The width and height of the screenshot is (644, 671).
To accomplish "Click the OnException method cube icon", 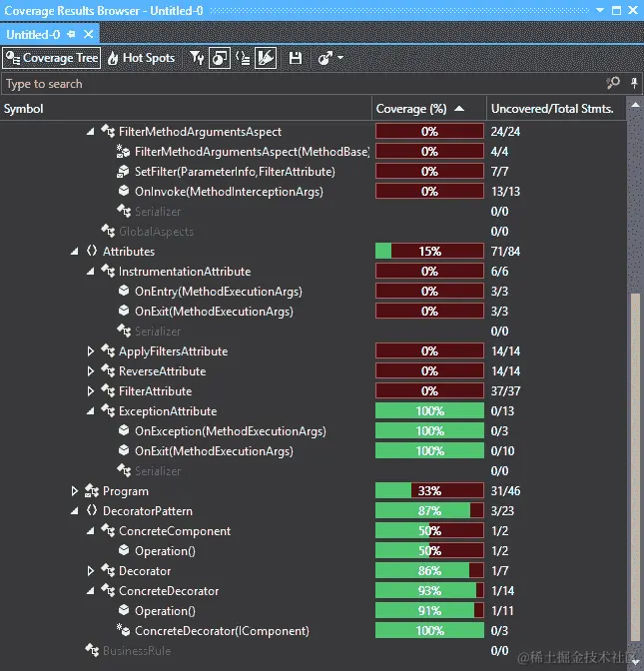I will coord(124,430).
